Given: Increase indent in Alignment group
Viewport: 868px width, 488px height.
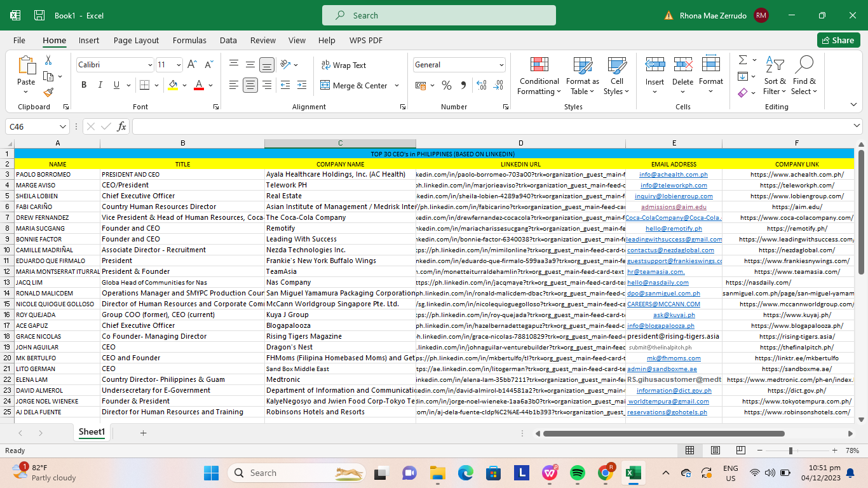Looking at the screenshot, I should 301,85.
